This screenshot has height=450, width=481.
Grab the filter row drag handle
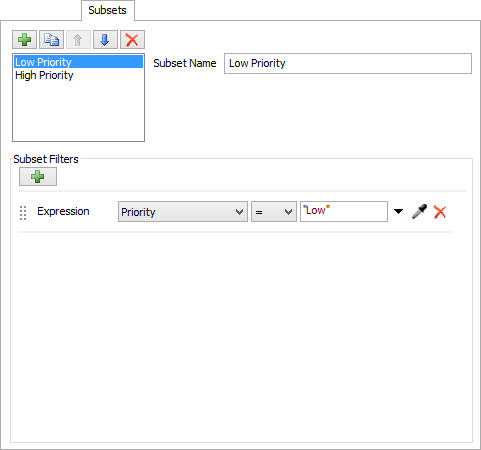click(x=23, y=213)
